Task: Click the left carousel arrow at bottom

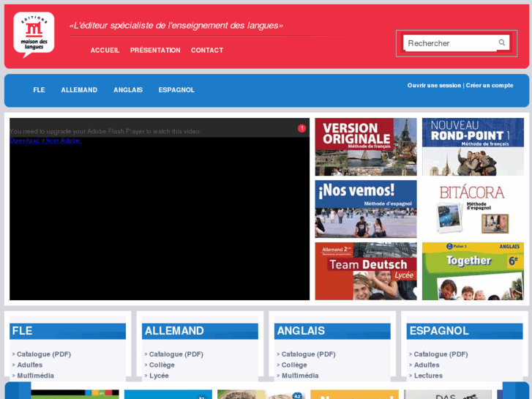Action: point(18,390)
